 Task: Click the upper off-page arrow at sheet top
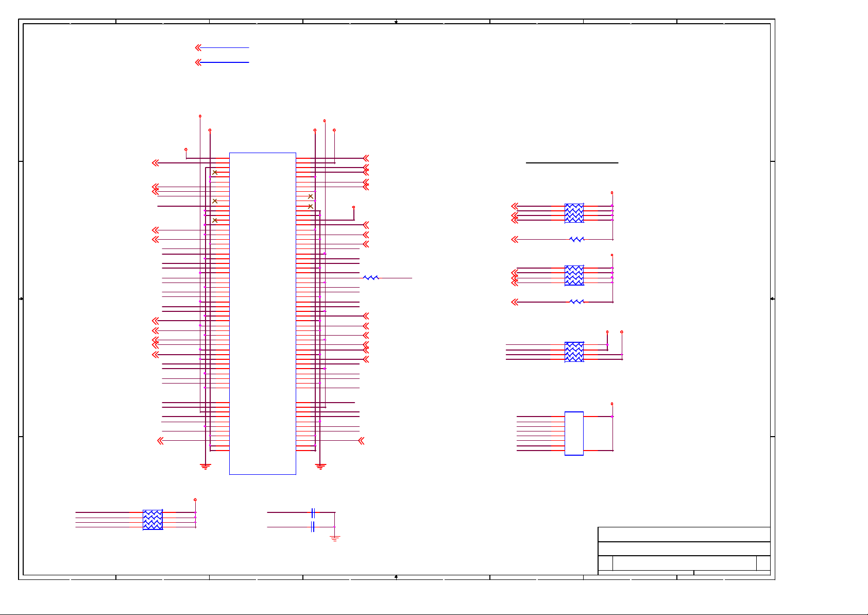[x=198, y=47]
